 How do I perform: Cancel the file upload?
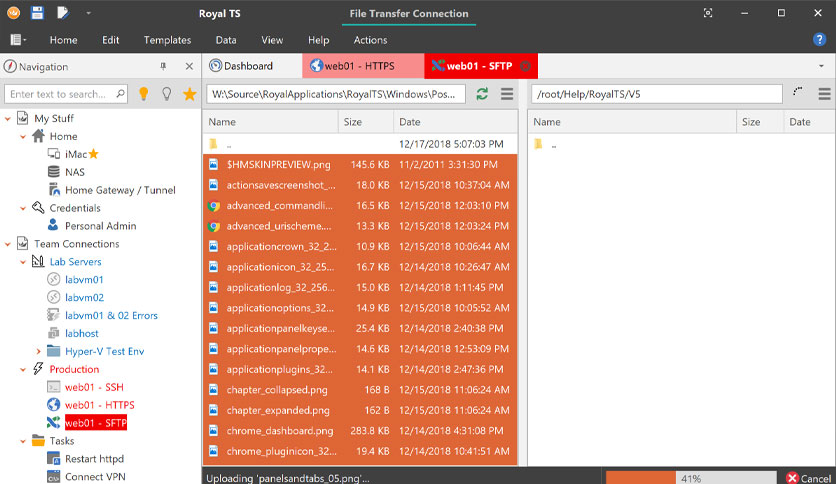click(x=809, y=478)
